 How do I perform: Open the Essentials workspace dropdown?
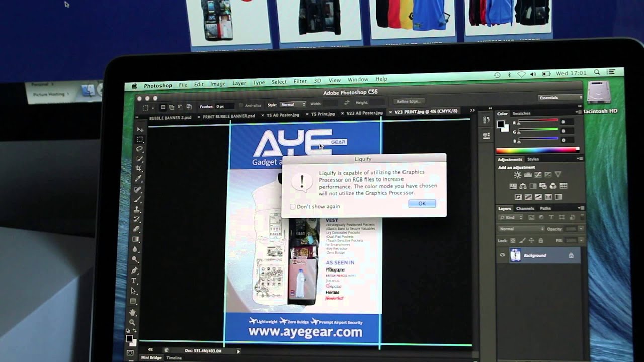coord(560,97)
